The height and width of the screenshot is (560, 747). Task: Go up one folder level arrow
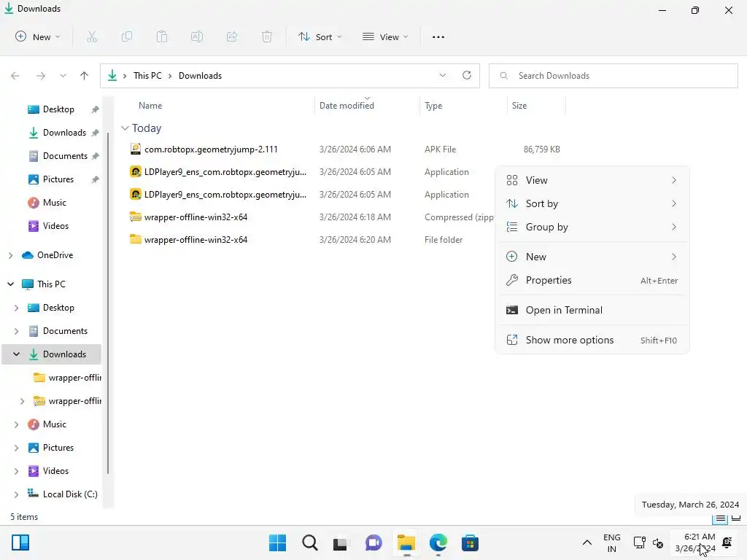tap(85, 76)
